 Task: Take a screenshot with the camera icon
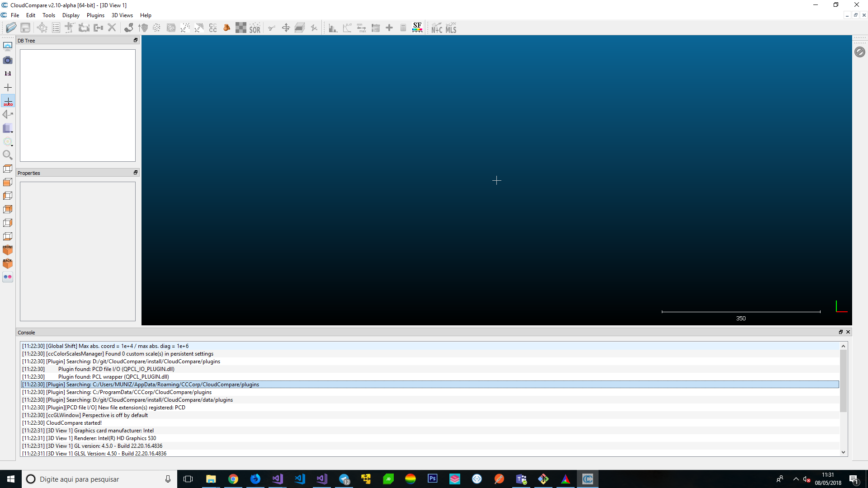click(8, 60)
